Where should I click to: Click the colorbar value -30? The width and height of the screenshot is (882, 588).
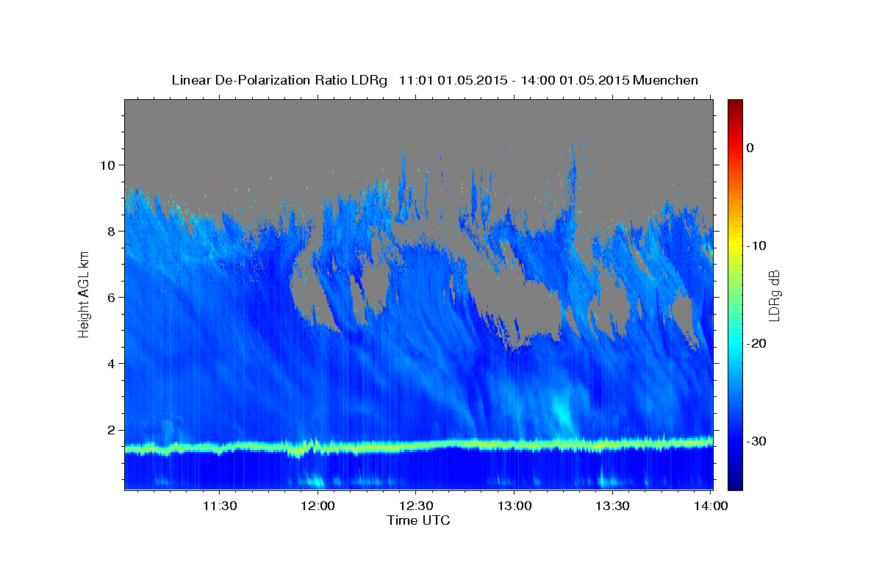click(x=757, y=441)
